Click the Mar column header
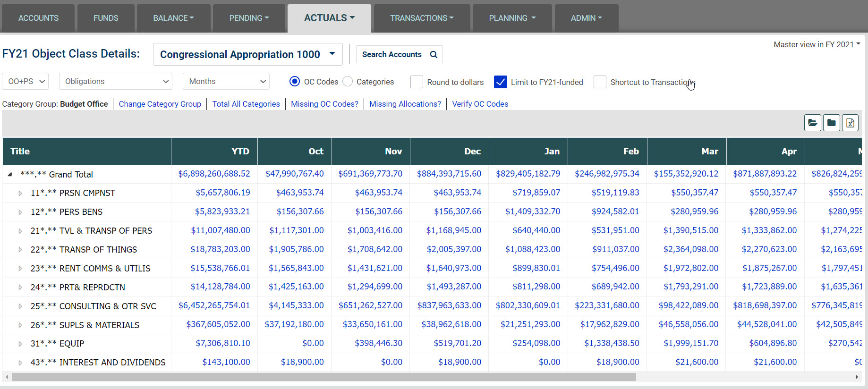 click(687, 152)
